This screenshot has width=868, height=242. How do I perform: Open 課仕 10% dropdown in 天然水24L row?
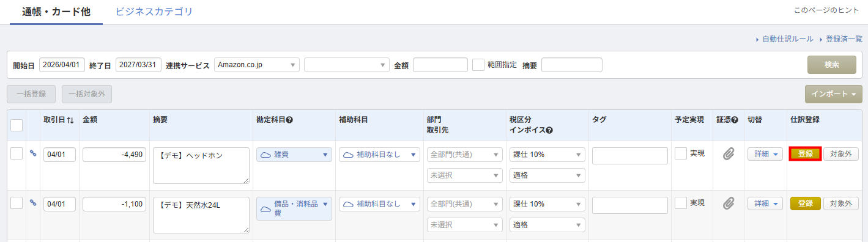547,204
